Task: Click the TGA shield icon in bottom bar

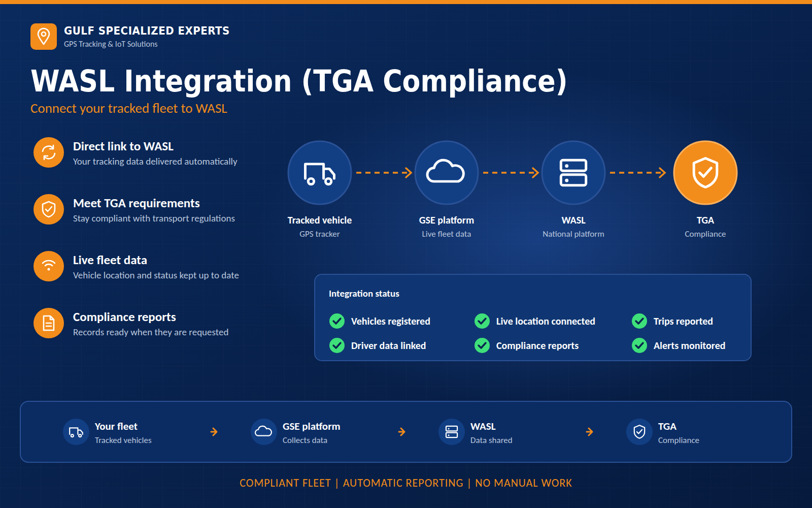Action: [x=639, y=432]
